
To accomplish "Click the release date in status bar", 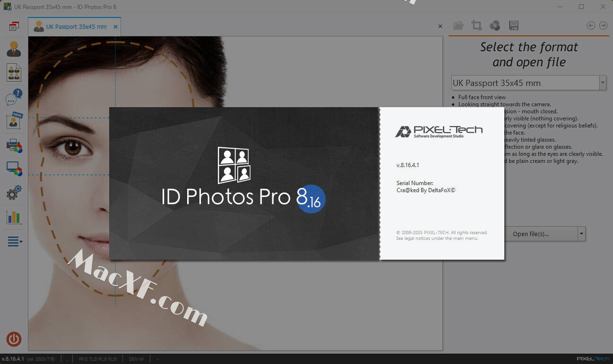I will click(x=41, y=359).
